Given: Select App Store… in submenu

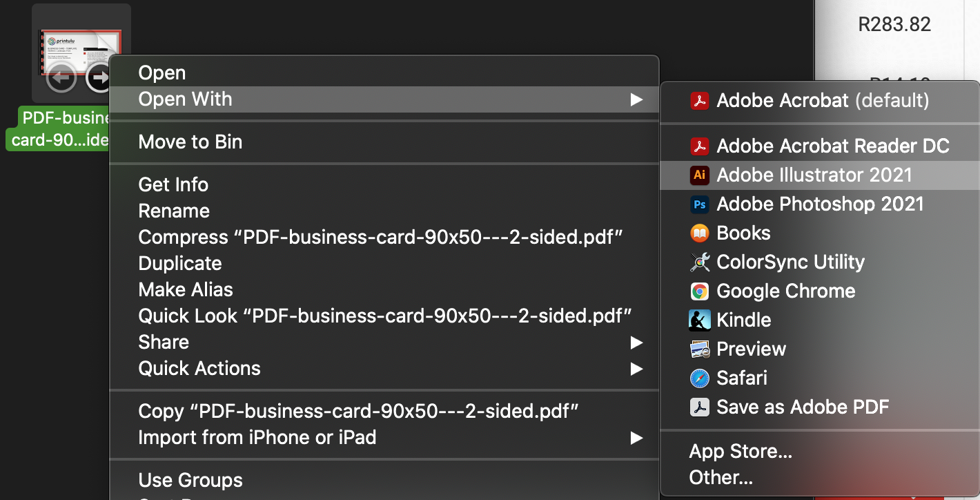Looking at the screenshot, I should tap(820, 452).
